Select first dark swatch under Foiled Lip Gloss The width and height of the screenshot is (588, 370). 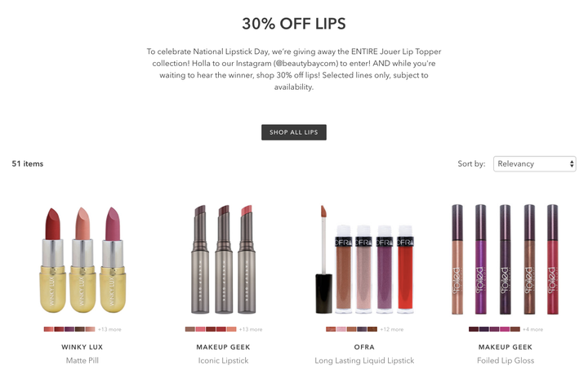474,329
